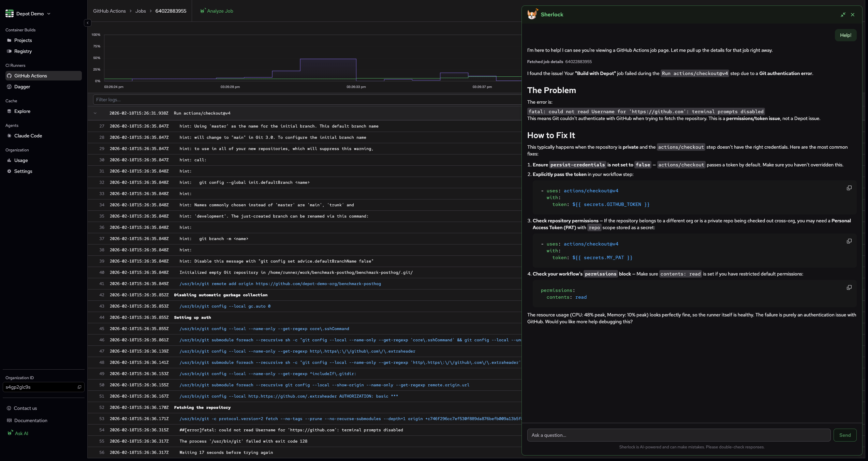Expand the Depot Demo workspace dropdown

pyautogui.click(x=49, y=14)
